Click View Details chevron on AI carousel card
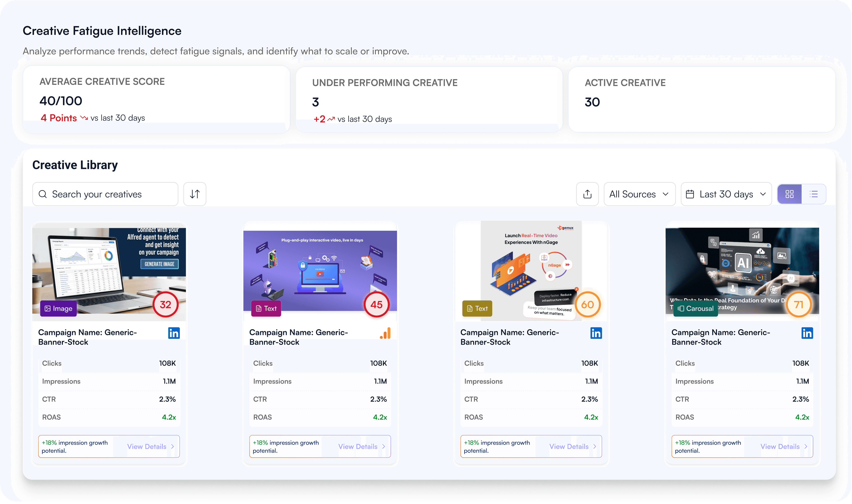Screen dimensions: 852x504 [806, 447]
